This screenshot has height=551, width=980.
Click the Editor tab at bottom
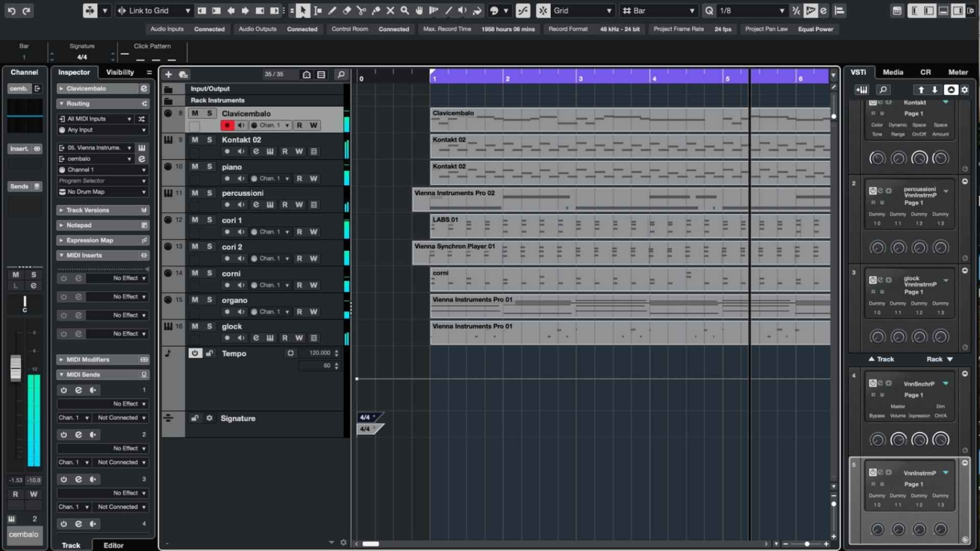pos(113,545)
